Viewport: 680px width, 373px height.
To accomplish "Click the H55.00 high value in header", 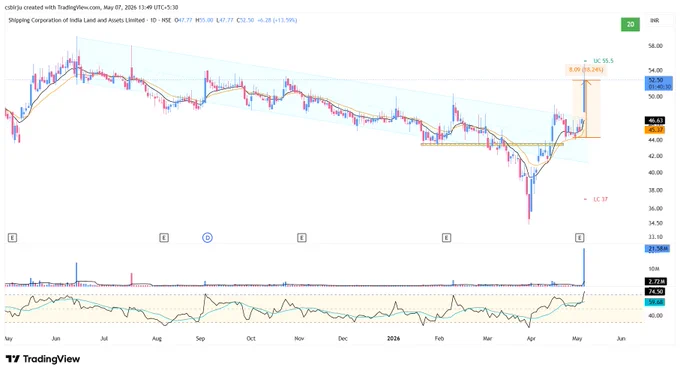I will (204, 20).
